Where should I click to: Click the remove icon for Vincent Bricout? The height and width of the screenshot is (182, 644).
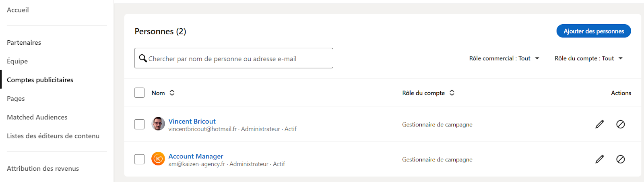point(621,124)
